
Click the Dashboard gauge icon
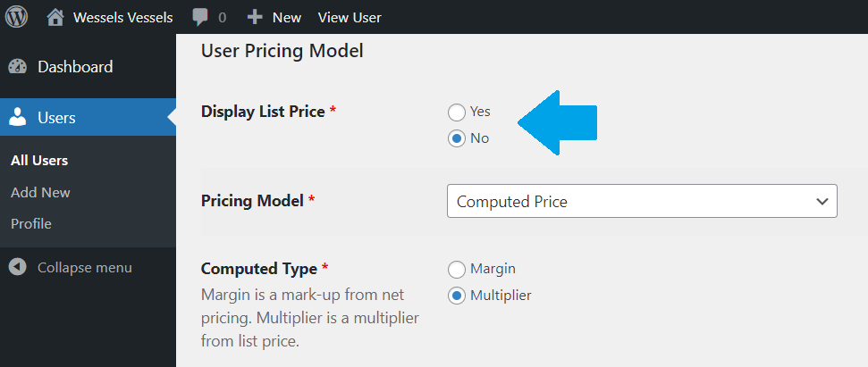click(18, 67)
